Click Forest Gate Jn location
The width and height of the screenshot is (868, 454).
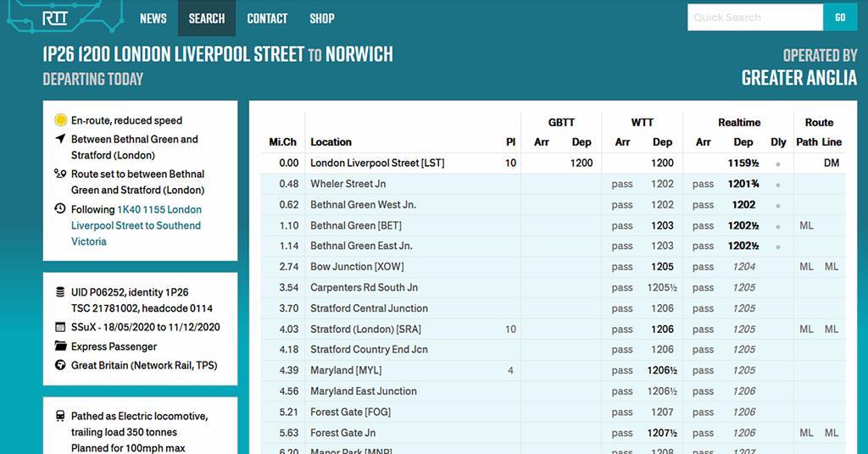(x=342, y=433)
